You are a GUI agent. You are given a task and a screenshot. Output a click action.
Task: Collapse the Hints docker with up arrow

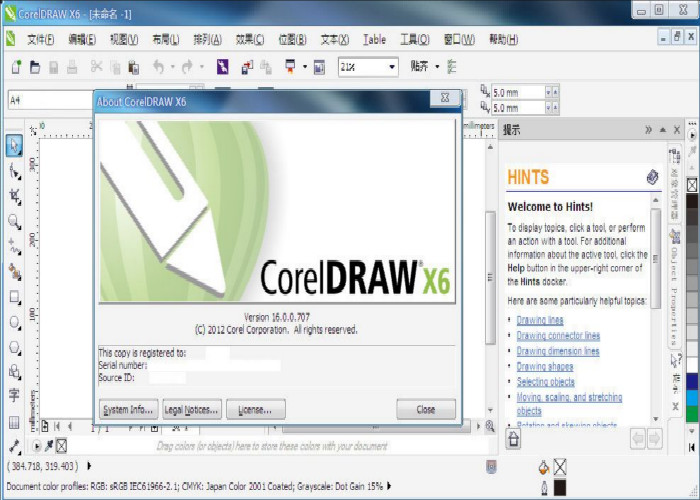[663, 130]
